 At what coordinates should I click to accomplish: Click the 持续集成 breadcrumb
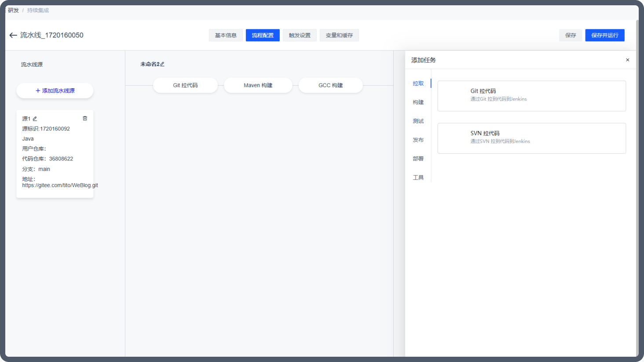coord(38,10)
